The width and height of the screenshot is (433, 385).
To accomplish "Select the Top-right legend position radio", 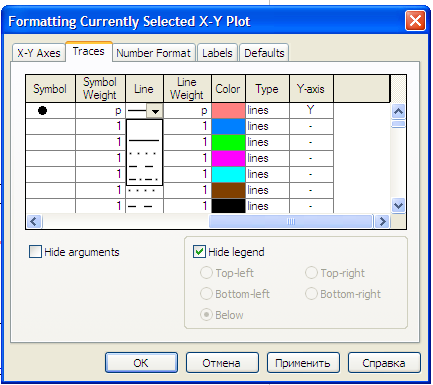I will (311, 273).
